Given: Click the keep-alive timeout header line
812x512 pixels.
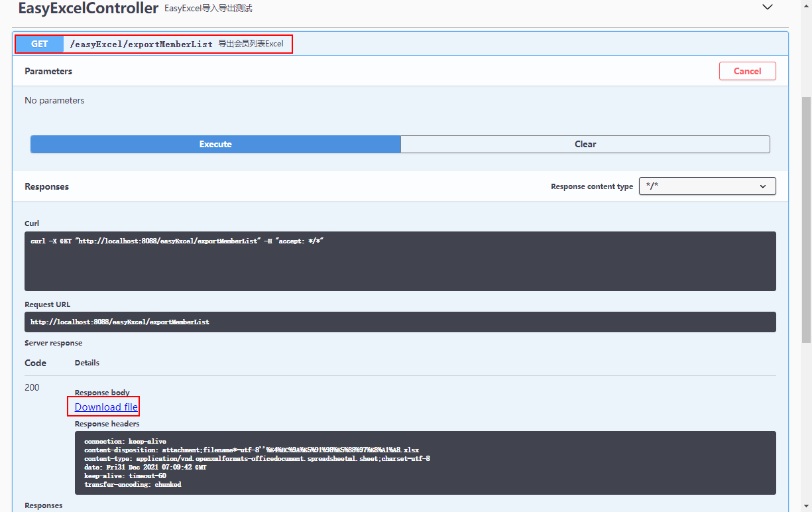Looking at the screenshot, I should [125, 476].
